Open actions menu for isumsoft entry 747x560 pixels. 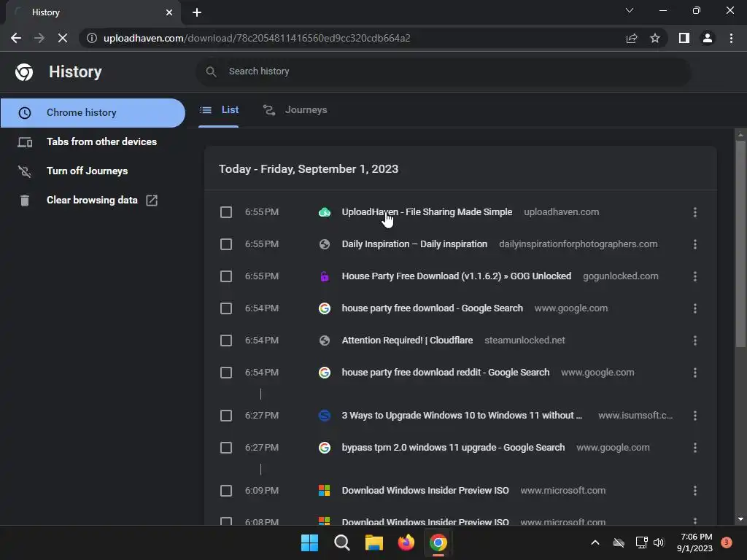click(695, 416)
